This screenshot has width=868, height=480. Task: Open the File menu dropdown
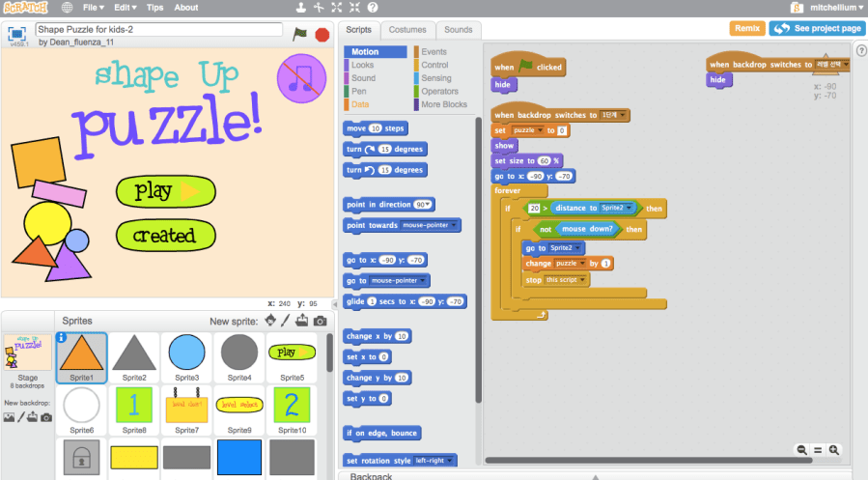pyautogui.click(x=93, y=8)
